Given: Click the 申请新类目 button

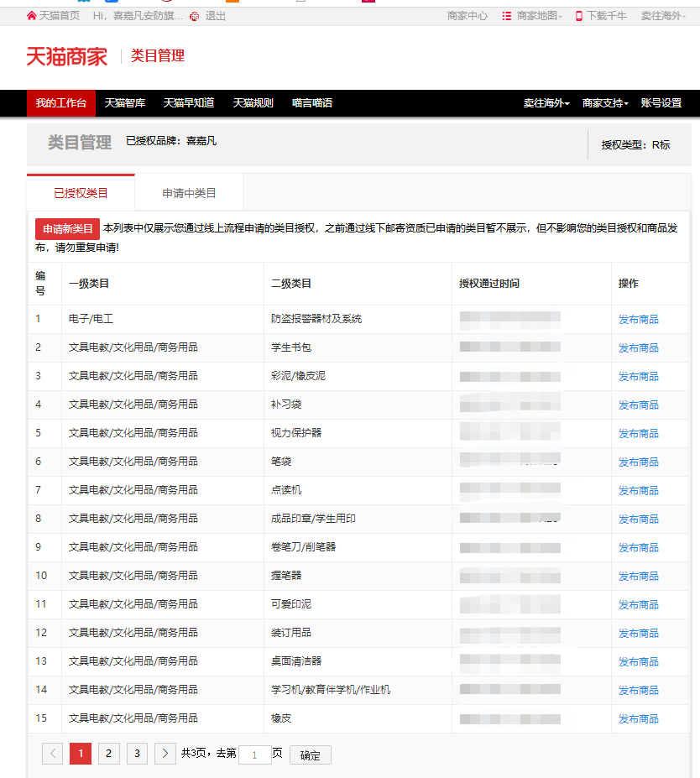Looking at the screenshot, I should click(67, 229).
